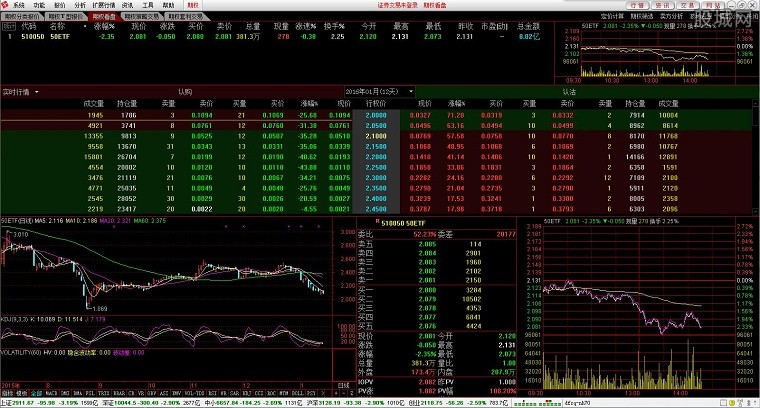
Task: Select the 510050 50ETF quote row
Action: [276, 36]
